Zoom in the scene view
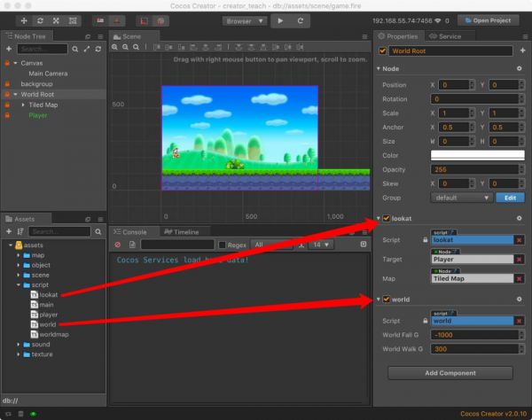532x420 pixels. [x=115, y=47]
